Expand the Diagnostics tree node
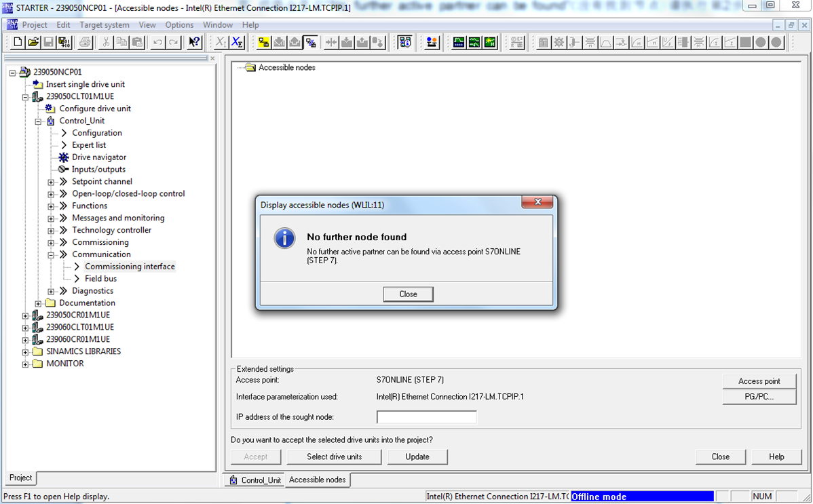Screen dimensions: 813x504 (x=51, y=291)
